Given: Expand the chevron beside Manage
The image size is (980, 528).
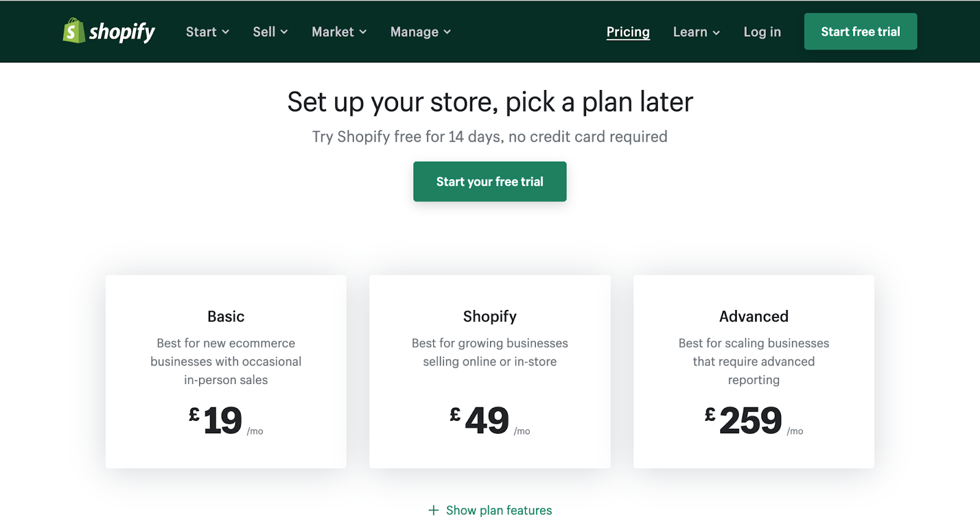Looking at the screenshot, I should (x=447, y=32).
